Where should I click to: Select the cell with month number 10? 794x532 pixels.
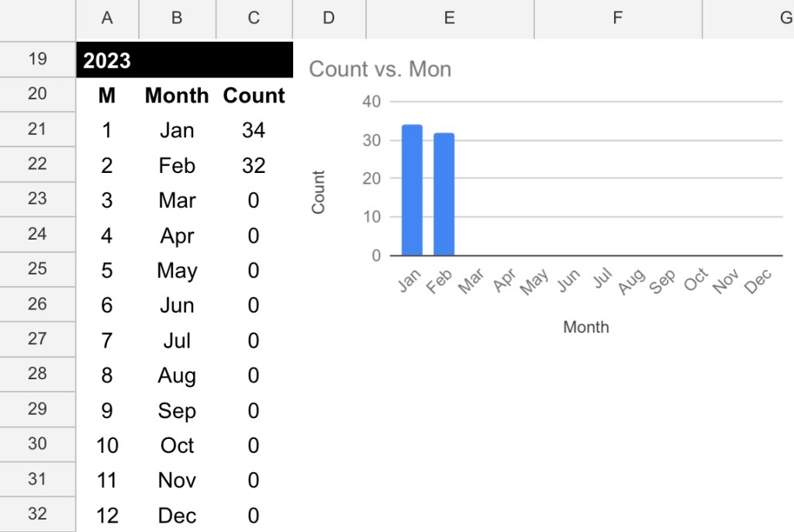pyautogui.click(x=107, y=446)
